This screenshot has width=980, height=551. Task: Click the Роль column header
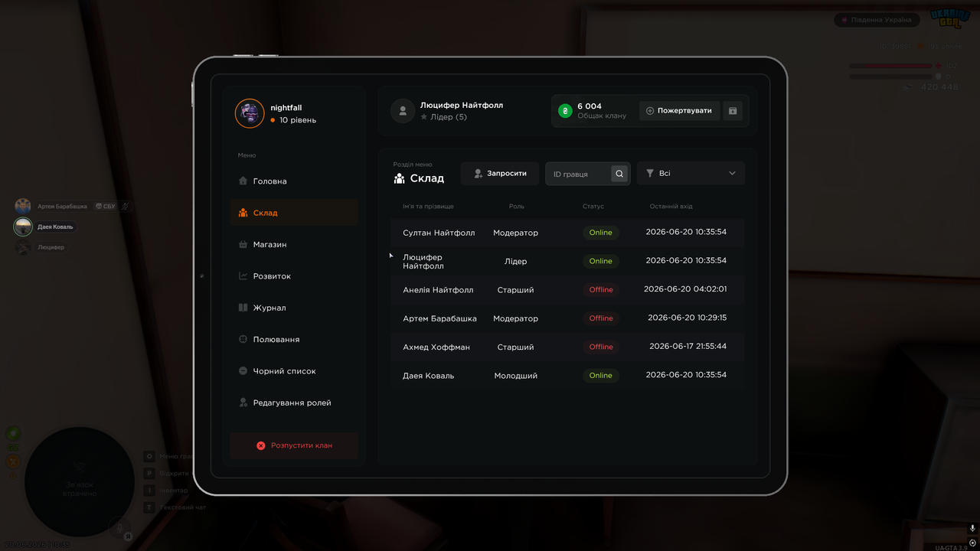pos(517,207)
